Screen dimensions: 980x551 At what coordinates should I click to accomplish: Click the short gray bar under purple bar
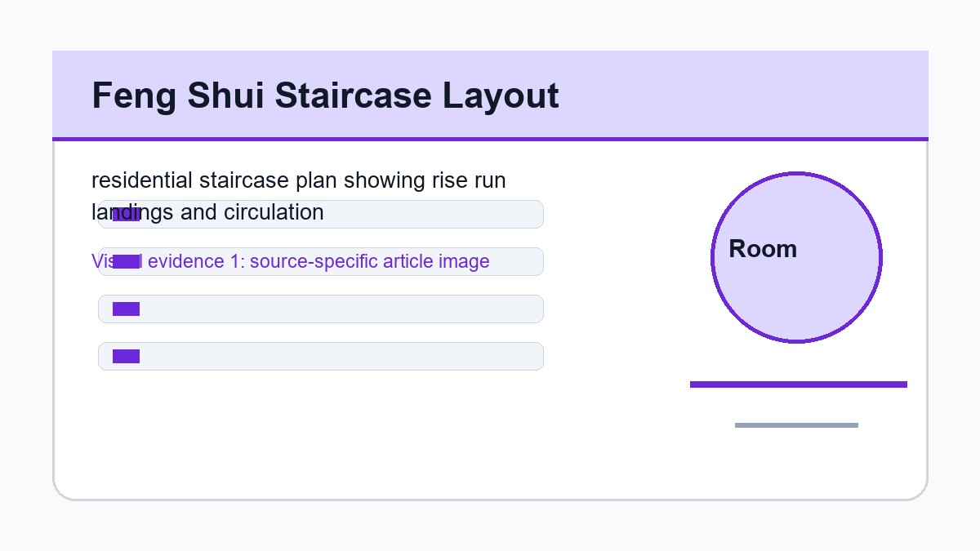click(x=796, y=425)
